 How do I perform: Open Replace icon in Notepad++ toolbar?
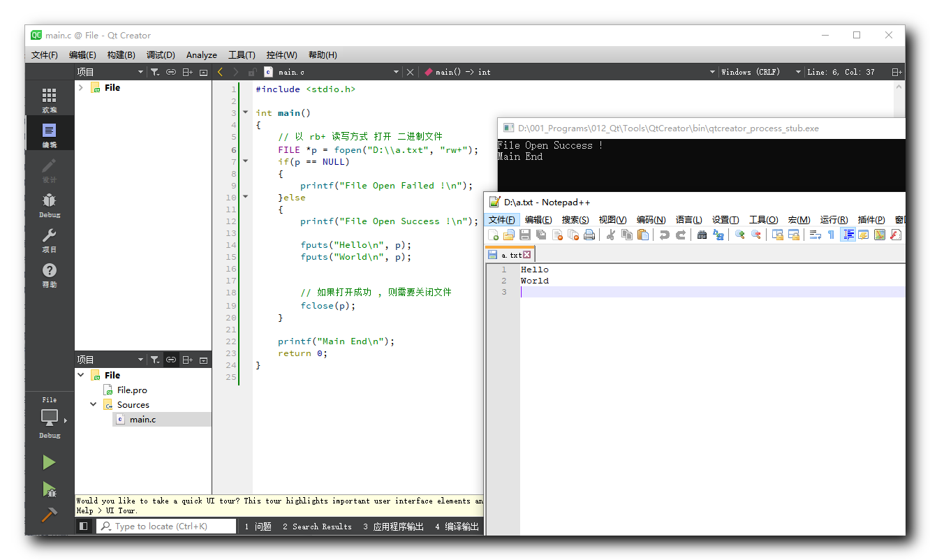coord(718,235)
